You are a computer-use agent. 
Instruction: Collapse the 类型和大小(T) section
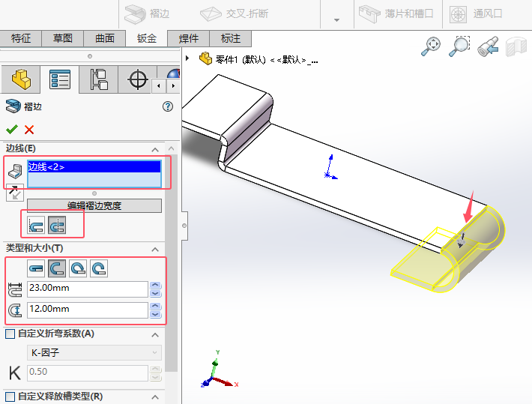point(155,249)
